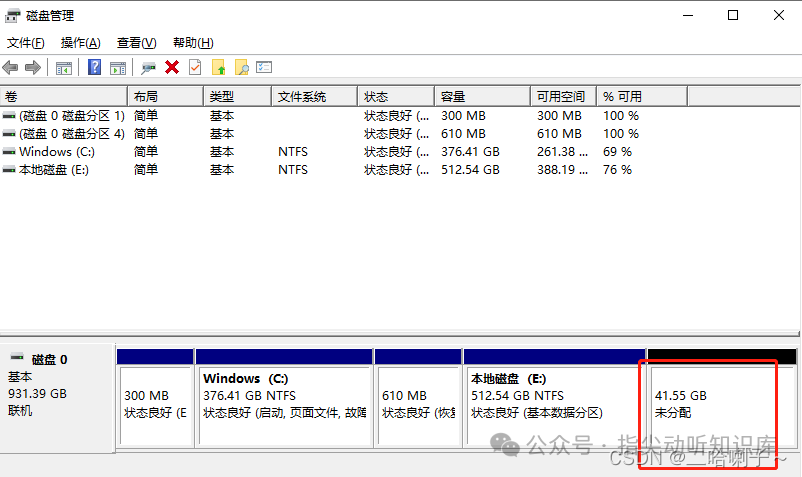This screenshot has height=477, width=802.
Task: Sort by the 卷 column header
Action: (x=63, y=97)
